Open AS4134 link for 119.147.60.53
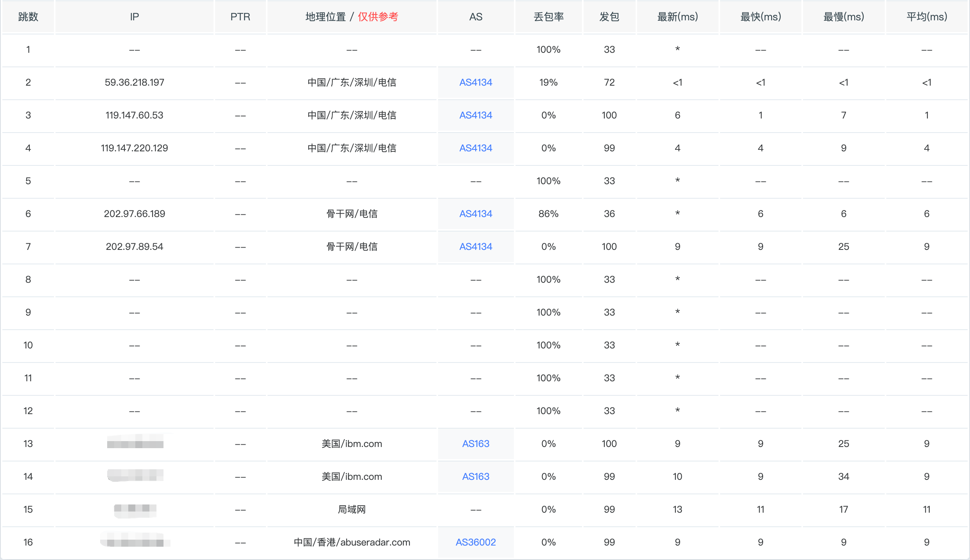The height and width of the screenshot is (560, 970). pyautogui.click(x=476, y=115)
